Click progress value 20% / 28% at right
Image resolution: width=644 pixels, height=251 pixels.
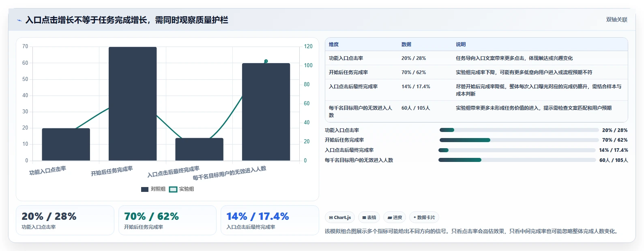[615, 130]
